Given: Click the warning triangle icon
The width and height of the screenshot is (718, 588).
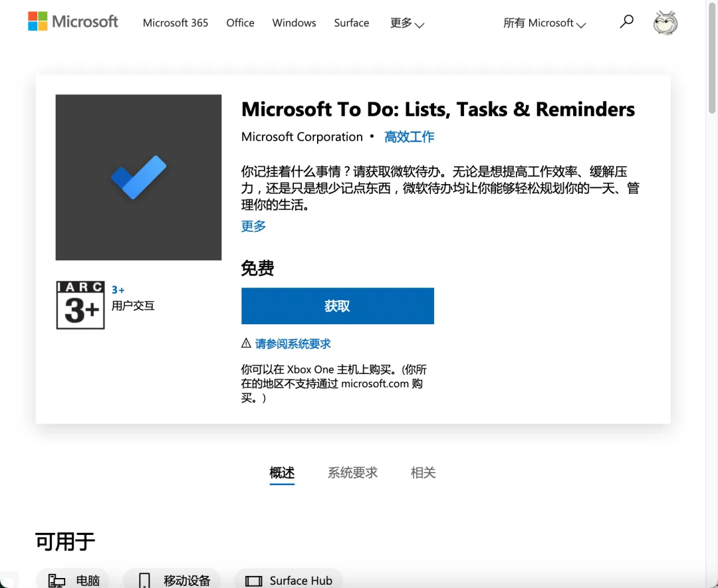Looking at the screenshot, I should point(246,343).
